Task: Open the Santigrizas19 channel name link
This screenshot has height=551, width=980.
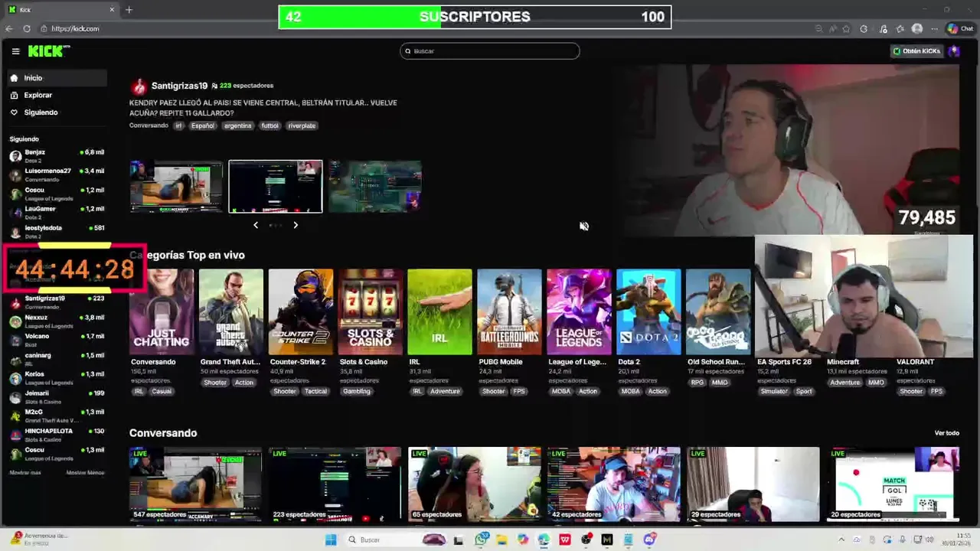Action: coord(180,86)
